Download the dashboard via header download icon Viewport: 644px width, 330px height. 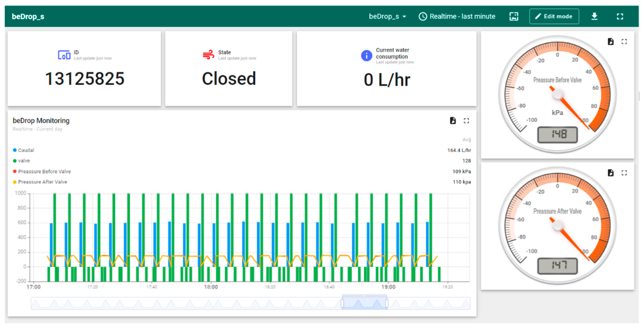click(594, 16)
